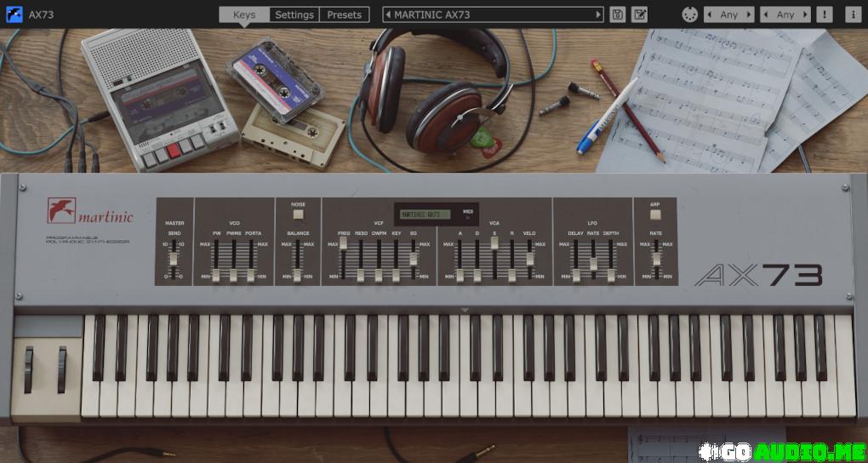Switch to the Keys tab
868x463 pixels.
[244, 15]
